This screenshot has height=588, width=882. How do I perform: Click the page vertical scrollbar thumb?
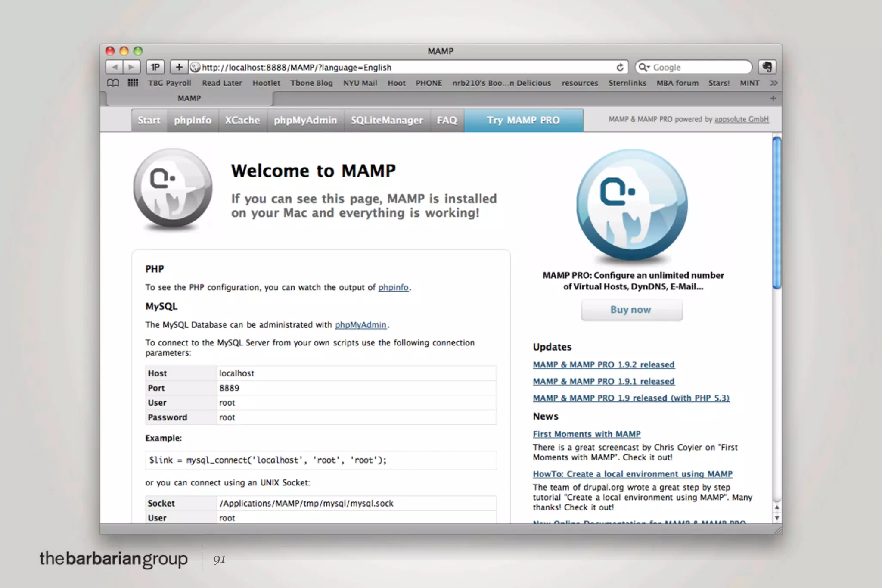776,213
